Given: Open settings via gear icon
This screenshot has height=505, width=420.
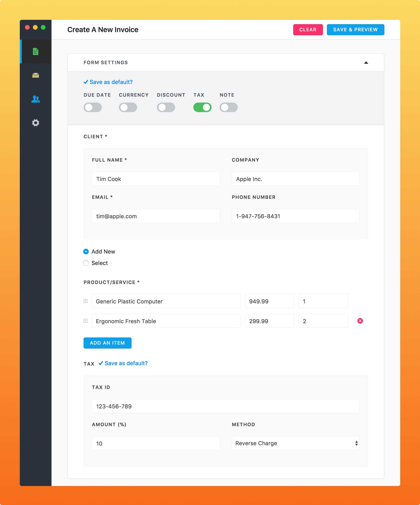Looking at the screenshot, I should (x=36, y=123).
